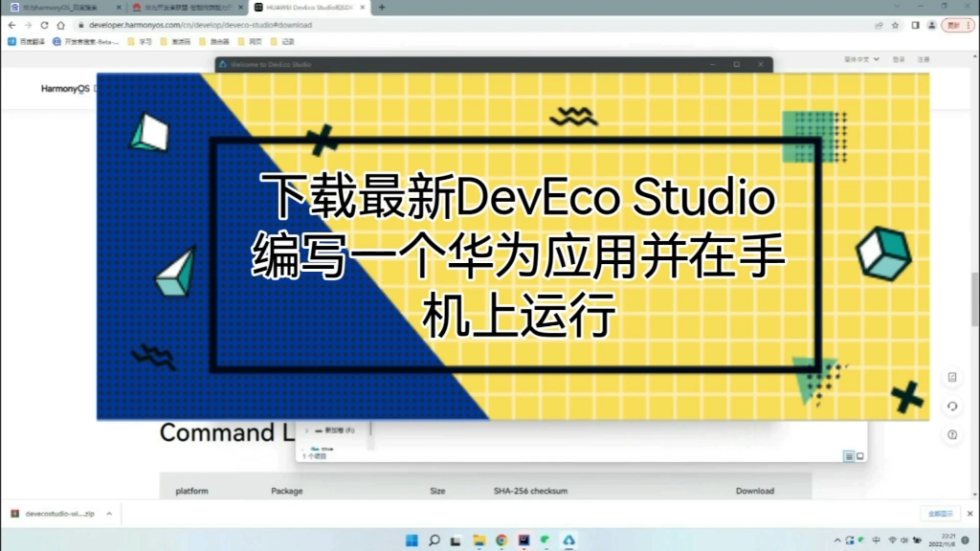Click the register link at page top
980x551 pixels.
tap(924, 59)
